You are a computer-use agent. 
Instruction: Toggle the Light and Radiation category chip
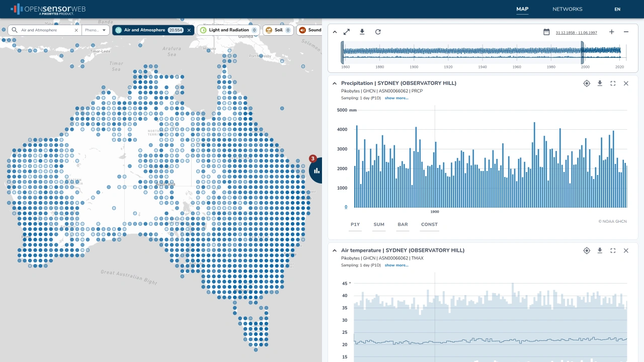click(x=228, y=30)
